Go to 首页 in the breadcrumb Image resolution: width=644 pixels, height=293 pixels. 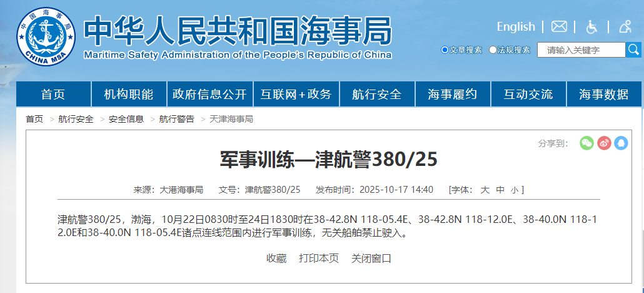pos(34,120)
